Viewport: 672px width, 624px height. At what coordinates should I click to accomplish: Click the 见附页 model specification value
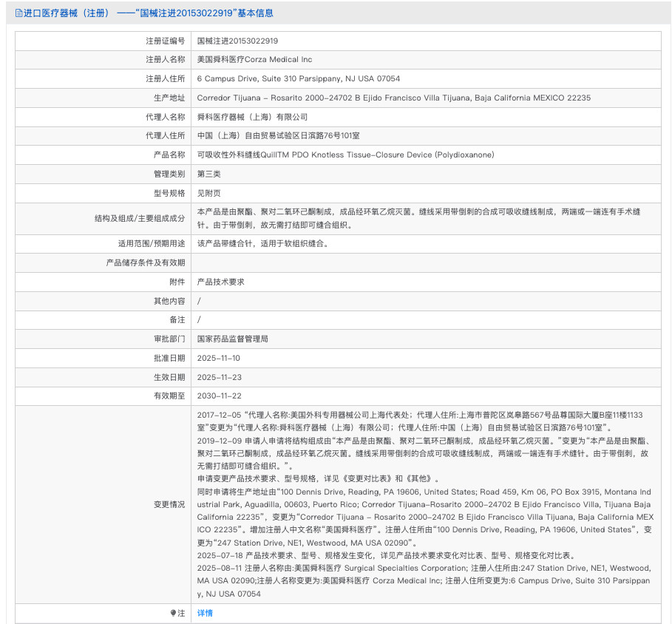pyautogui.click(x=208, y=193)
